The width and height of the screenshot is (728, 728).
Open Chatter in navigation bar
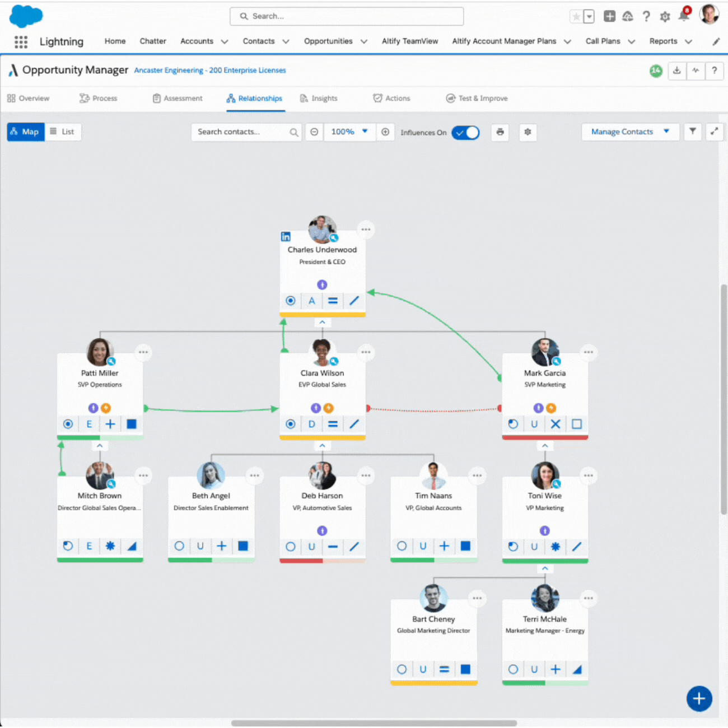pos(153,41)
